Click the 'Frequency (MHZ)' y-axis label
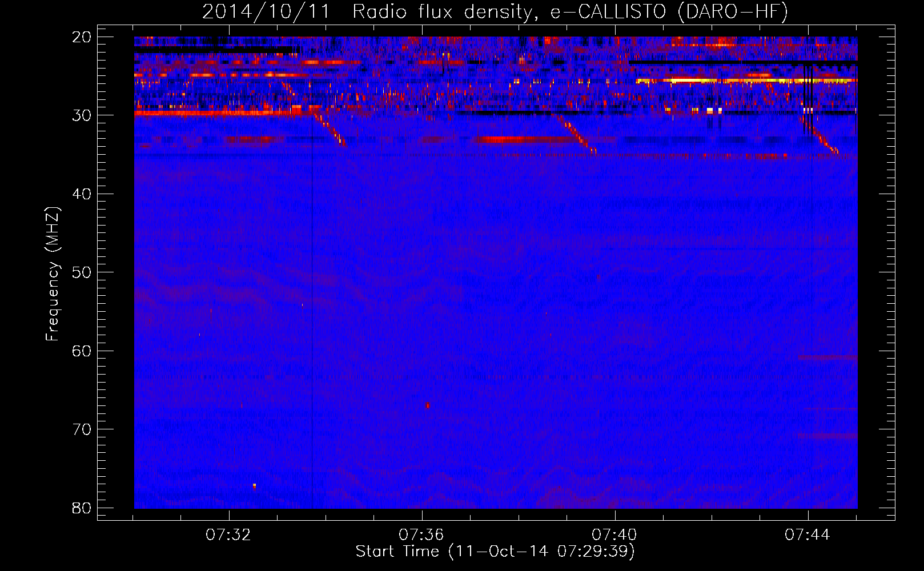Viewport: 924px width, 571px height. click(x=53, y=274)
